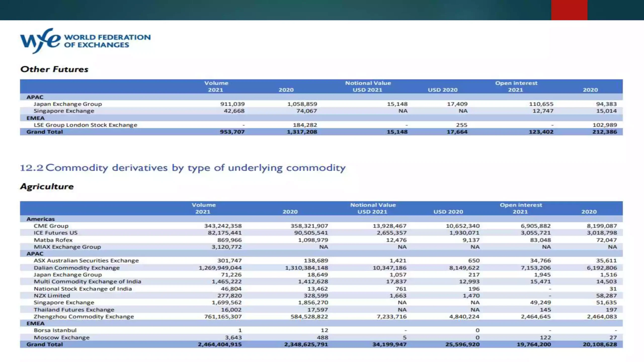Screen dimensions: 644x362
Task: Click 'ASX Australian Securities Exchange' label
Action: click(x=86, y=261)
